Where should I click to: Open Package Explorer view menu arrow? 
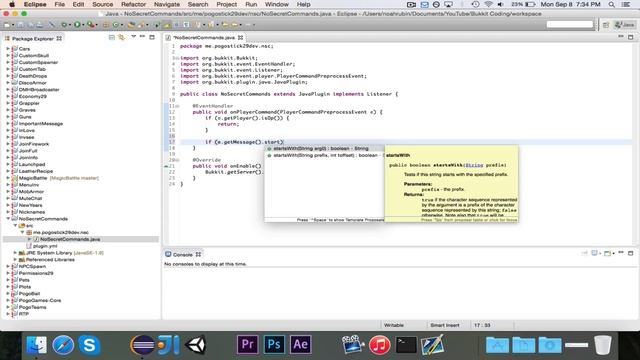click(133, 37)
